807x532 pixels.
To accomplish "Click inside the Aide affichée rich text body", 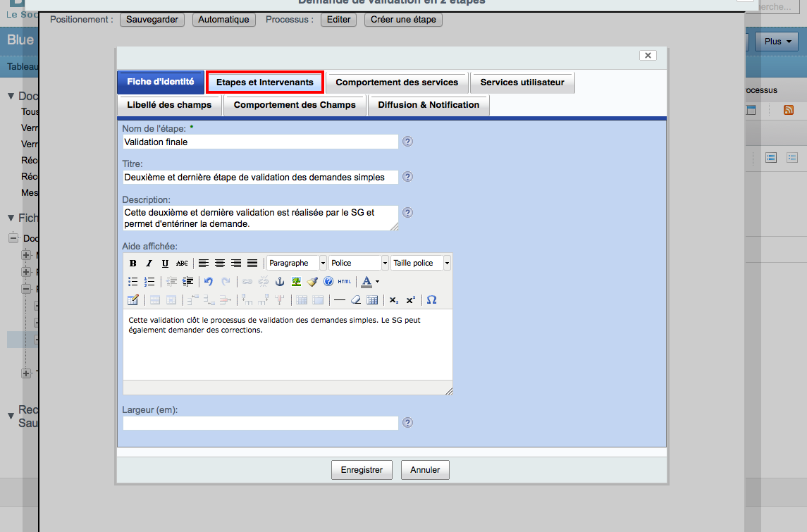I will click(288, 344).
